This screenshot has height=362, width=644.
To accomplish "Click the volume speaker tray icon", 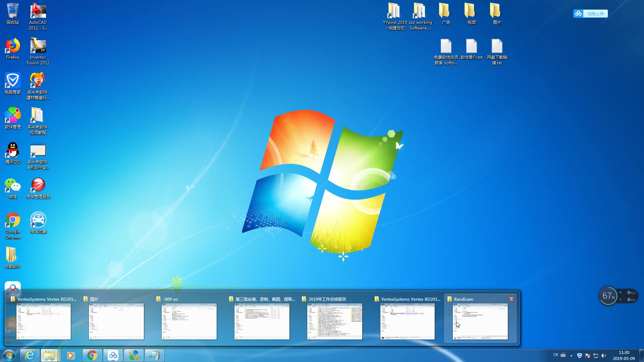I will point(604,356).
